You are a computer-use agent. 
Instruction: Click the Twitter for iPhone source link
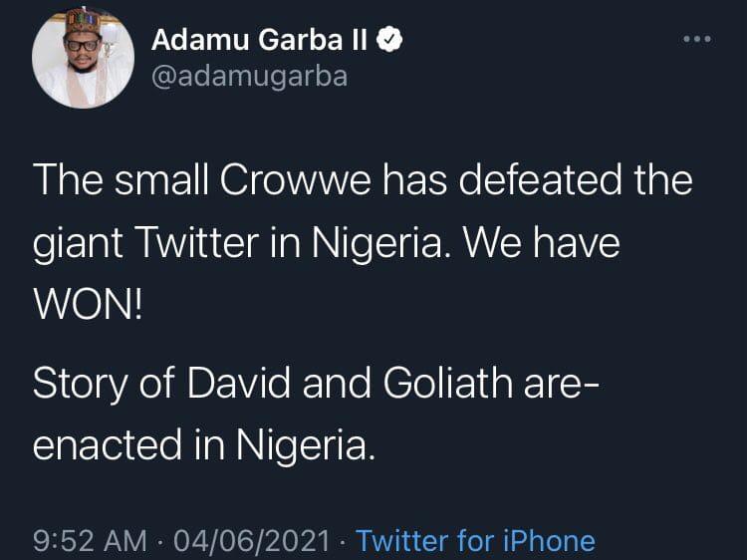point(475,541)
